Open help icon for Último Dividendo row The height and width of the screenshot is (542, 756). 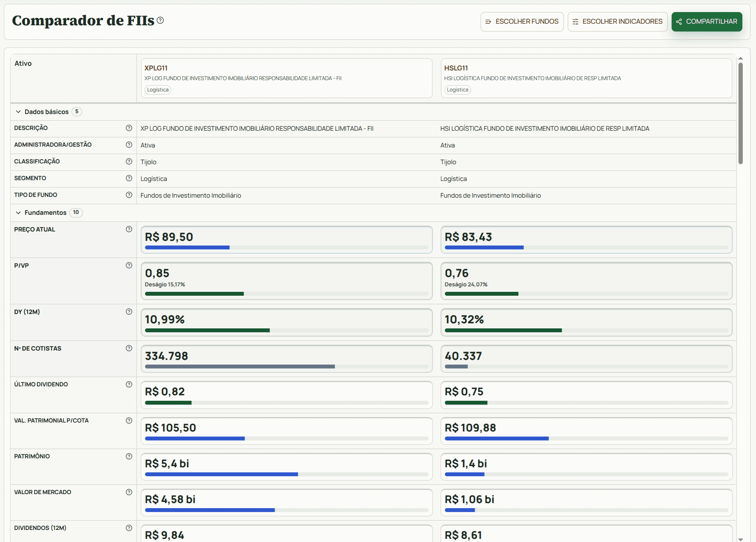(x=129, y=384)
